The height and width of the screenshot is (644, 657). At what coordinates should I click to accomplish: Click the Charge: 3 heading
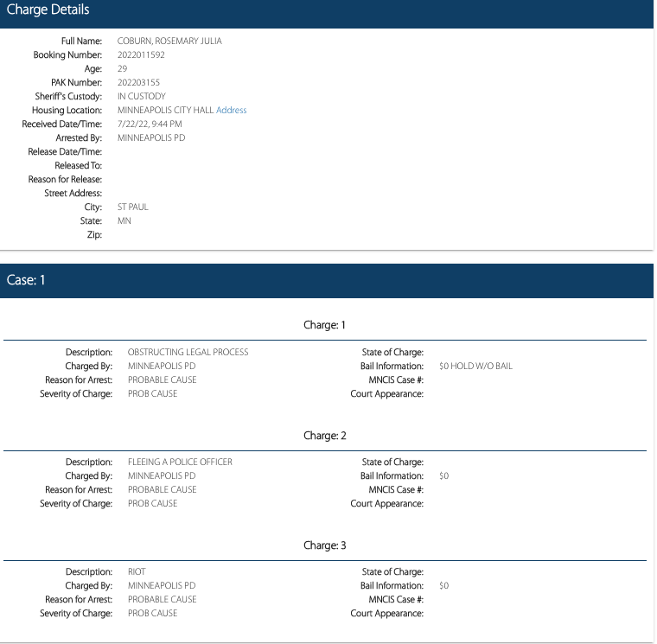tap(324, 545)
